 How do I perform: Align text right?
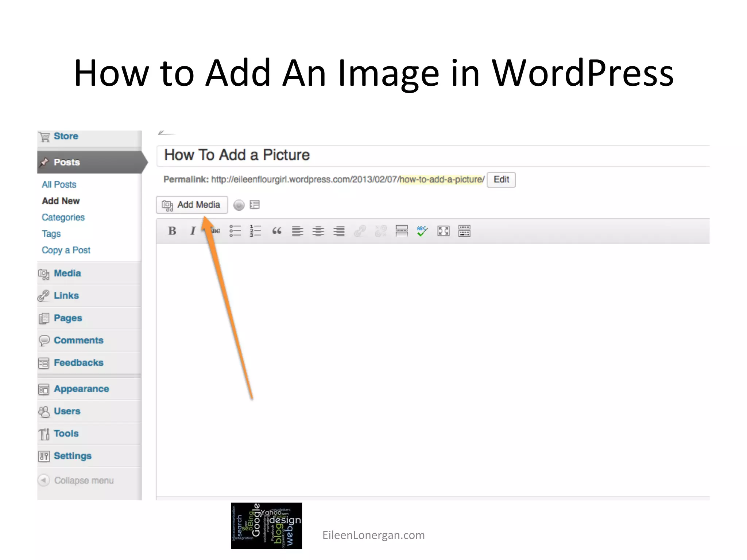(339, 231)
